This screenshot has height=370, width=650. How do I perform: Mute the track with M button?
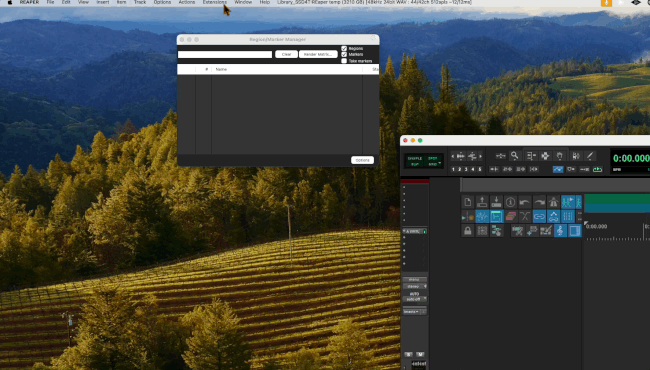tap(420, 355)
